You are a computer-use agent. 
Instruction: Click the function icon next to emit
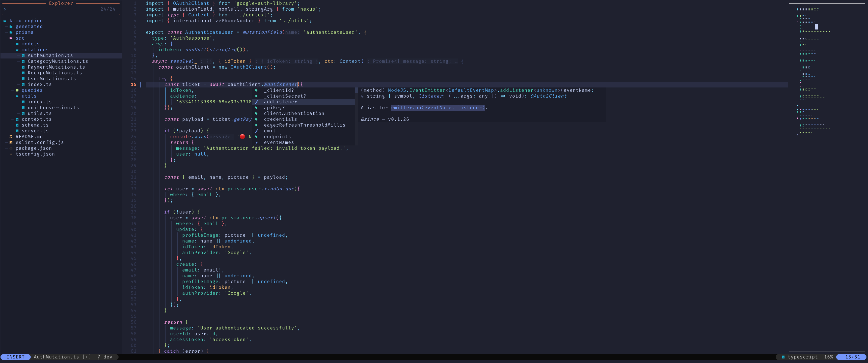click(256, 131)
